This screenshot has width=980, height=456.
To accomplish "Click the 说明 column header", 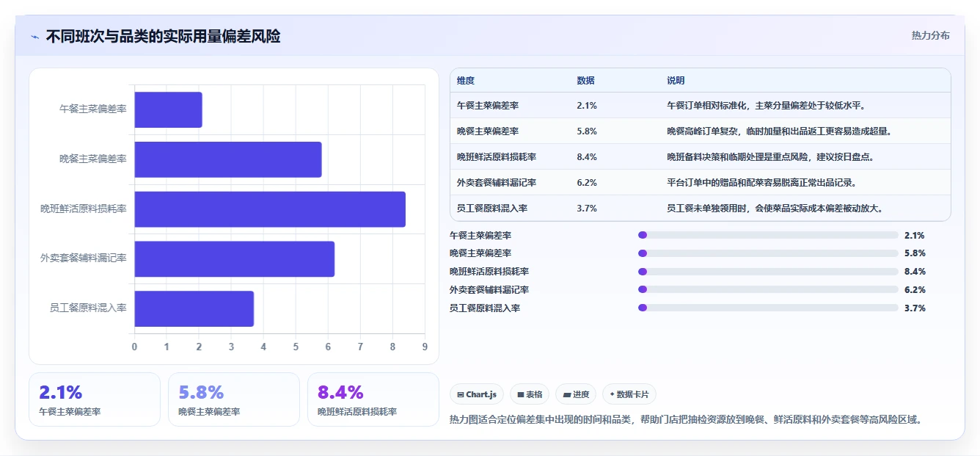I will [x=676, y=81].
